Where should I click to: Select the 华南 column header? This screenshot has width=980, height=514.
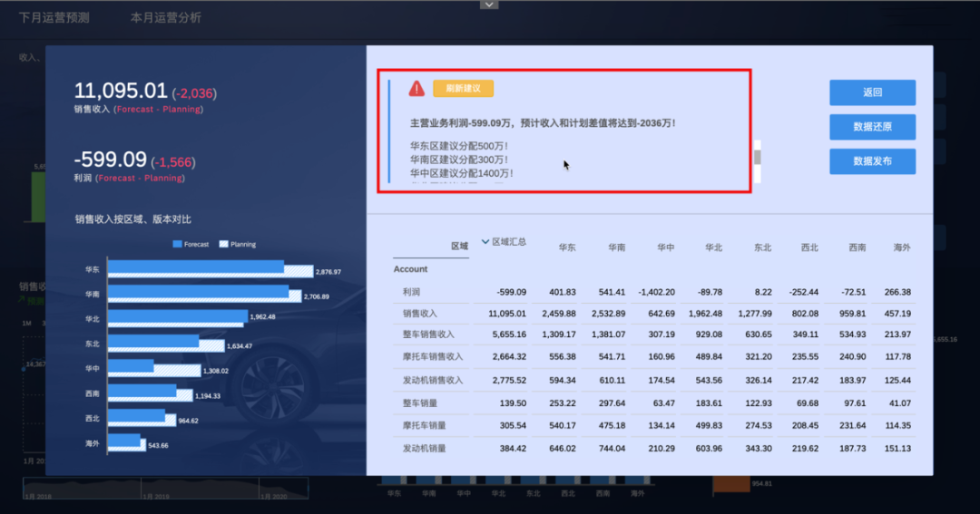(x=616, y=247)
